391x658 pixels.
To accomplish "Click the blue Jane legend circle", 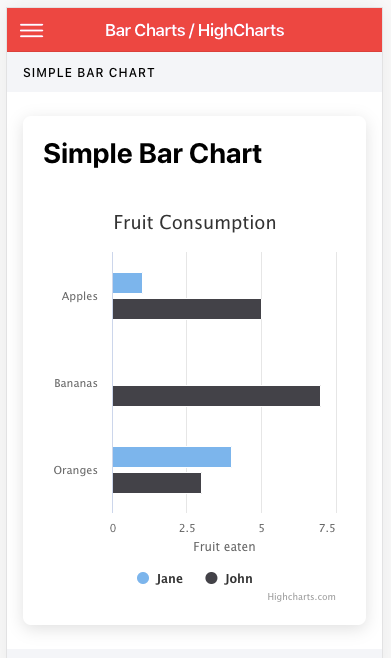I will coord(143,578).
